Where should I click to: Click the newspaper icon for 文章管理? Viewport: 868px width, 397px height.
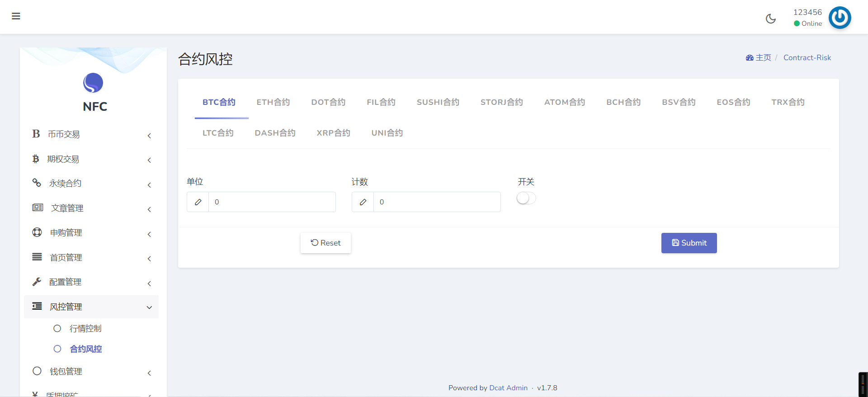click(38, 208)
